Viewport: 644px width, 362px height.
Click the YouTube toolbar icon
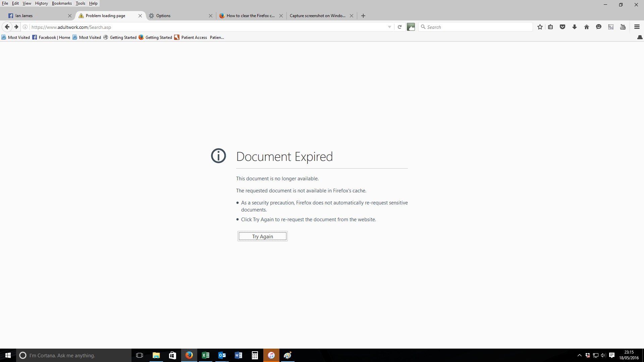tap(623, 27)
